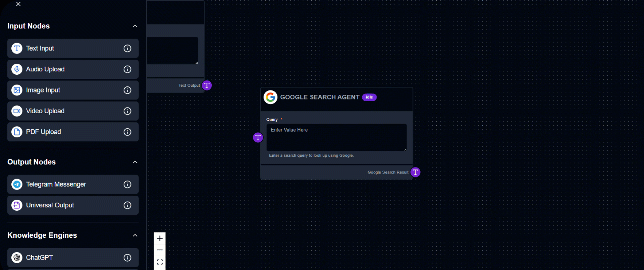Image resolution: width=644 pixels, height=270 pixels.
Task: View info about ChatGPT engine
Action: (x=127, y=258)
